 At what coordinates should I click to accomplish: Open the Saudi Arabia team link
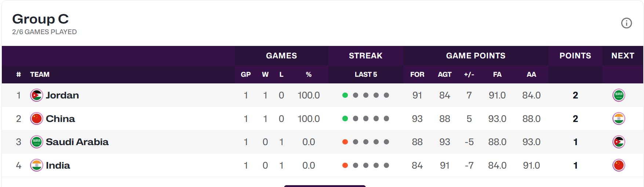(77, 142)
